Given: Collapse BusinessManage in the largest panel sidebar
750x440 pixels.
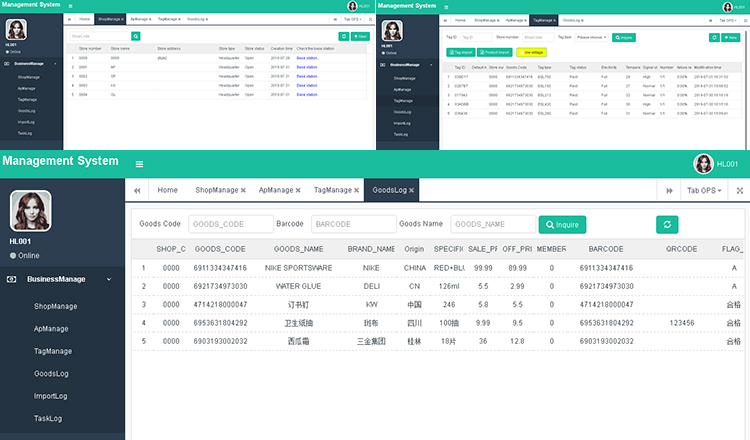Looking at the screenshot, I should (108, 279).
